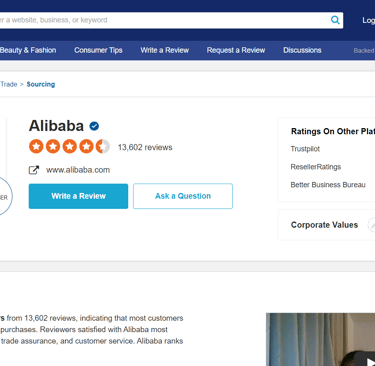Open the www.alibaba.com website link

tap(78, 170)
